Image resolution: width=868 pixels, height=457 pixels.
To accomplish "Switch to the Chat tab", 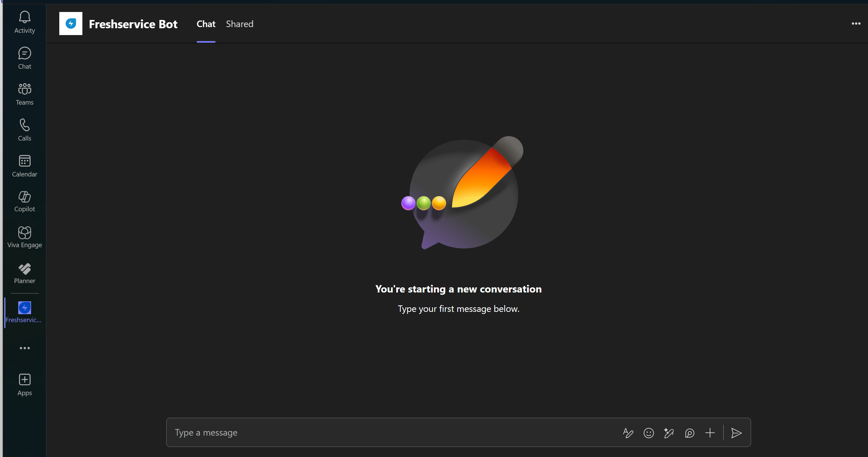I will 206,24.
